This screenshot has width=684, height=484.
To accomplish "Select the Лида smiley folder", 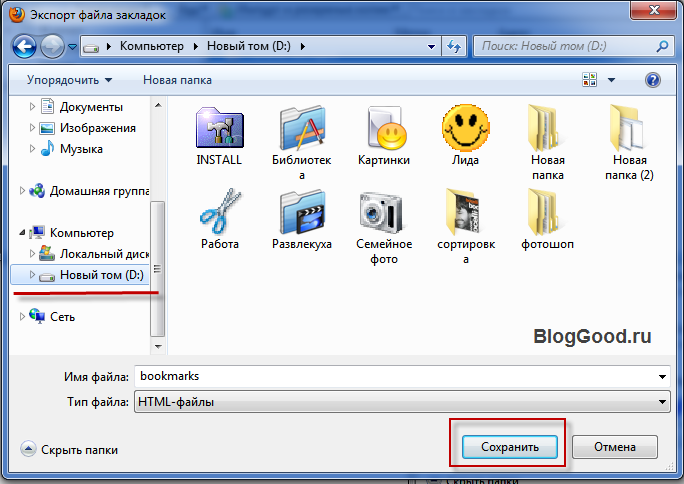I will (465, 136).
